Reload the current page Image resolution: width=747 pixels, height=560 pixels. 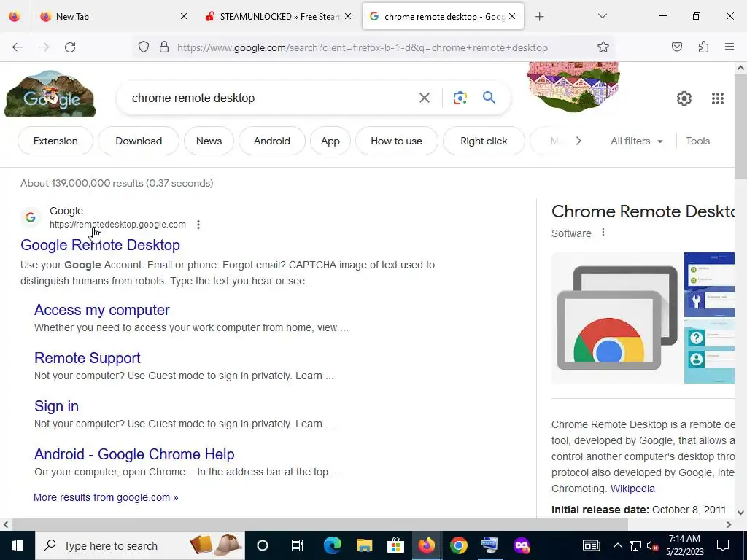(x=70, y=47)
